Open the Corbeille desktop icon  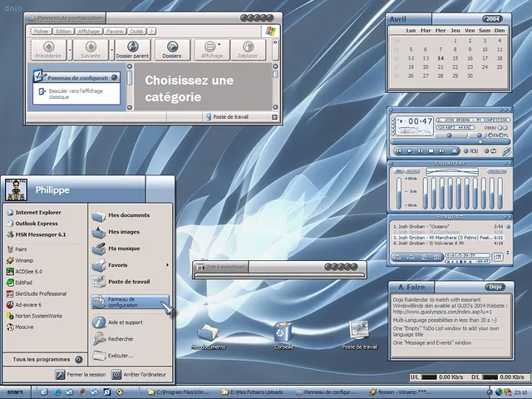point(283,333)
